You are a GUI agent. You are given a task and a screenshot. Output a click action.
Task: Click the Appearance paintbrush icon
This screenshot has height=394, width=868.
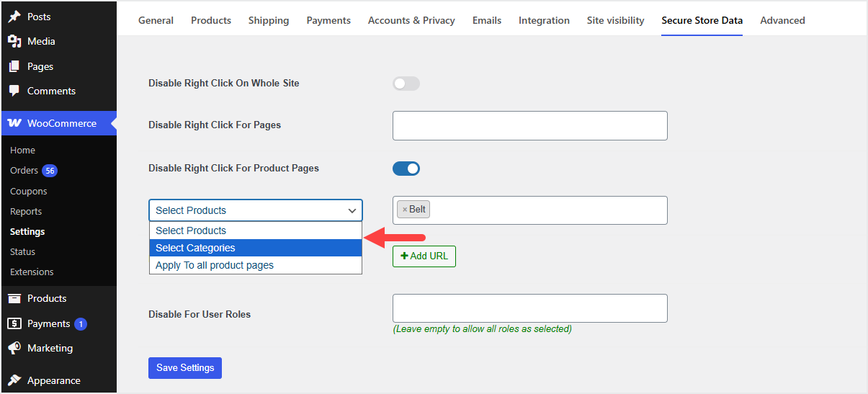click(14, 381)
